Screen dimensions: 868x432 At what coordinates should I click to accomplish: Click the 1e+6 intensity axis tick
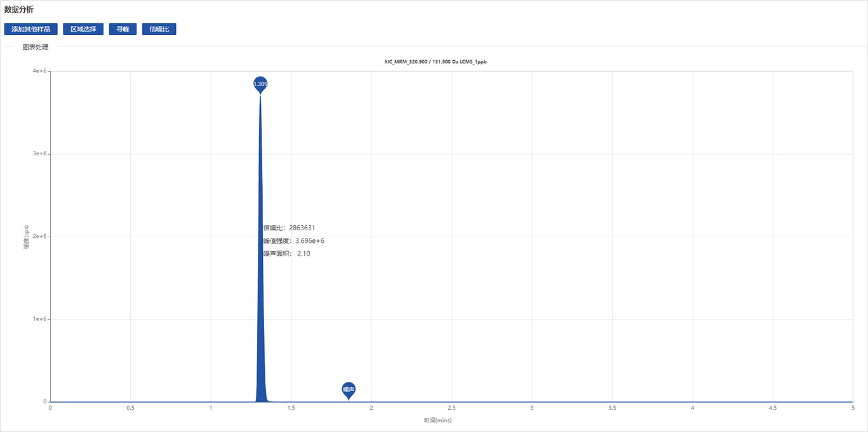39,319
